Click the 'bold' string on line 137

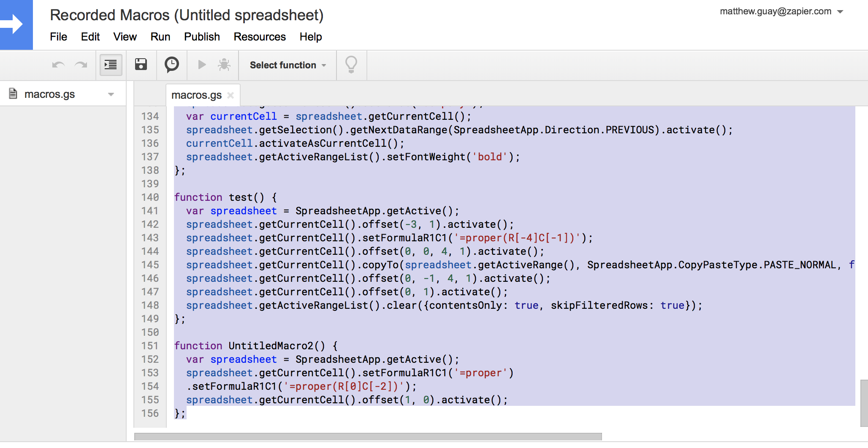[490, 157]
